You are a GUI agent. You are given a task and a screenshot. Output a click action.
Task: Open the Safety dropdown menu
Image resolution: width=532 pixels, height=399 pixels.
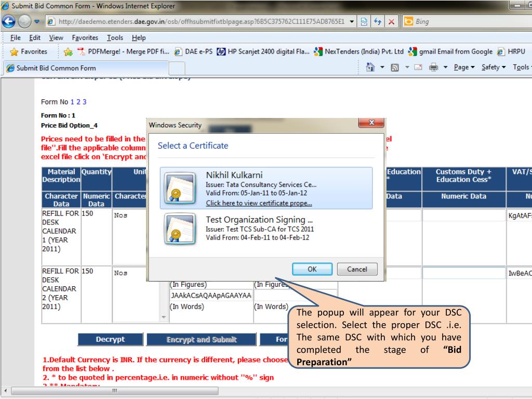pos(494,67)
